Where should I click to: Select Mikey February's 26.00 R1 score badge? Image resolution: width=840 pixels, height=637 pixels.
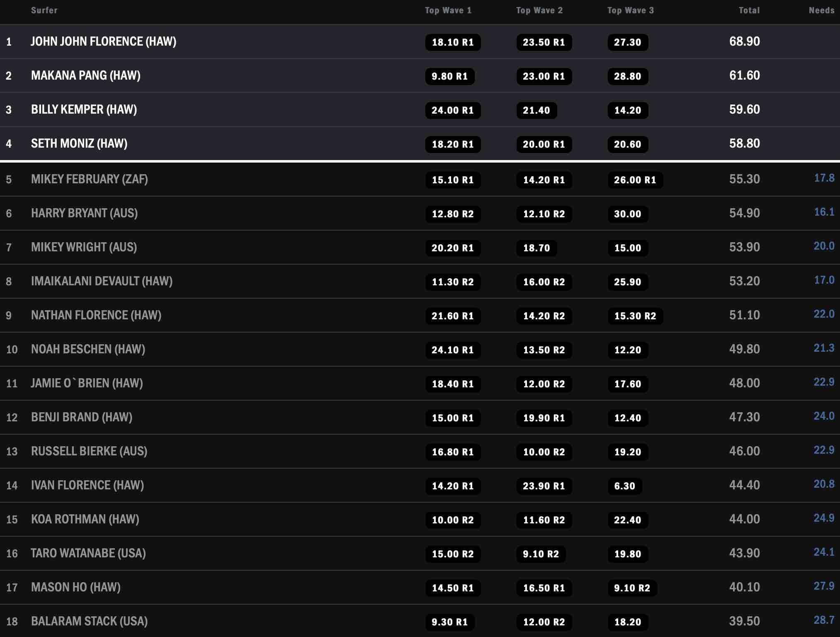635,180
